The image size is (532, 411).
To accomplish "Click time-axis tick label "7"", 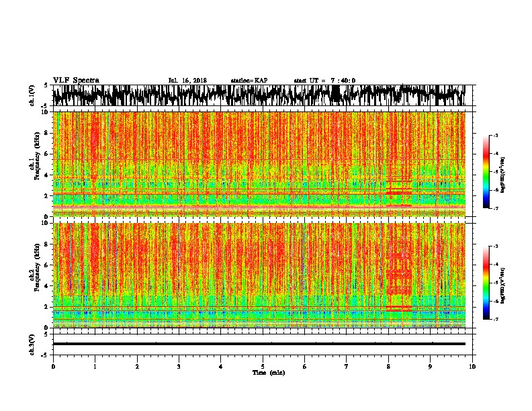I will pyautogui.click(x=347, y=367).
